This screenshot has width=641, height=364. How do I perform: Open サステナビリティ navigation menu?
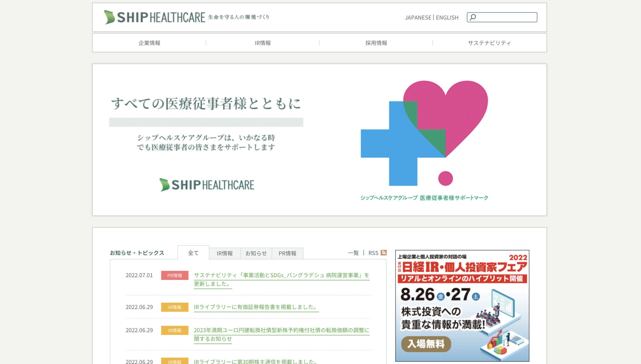pos(490,43)
